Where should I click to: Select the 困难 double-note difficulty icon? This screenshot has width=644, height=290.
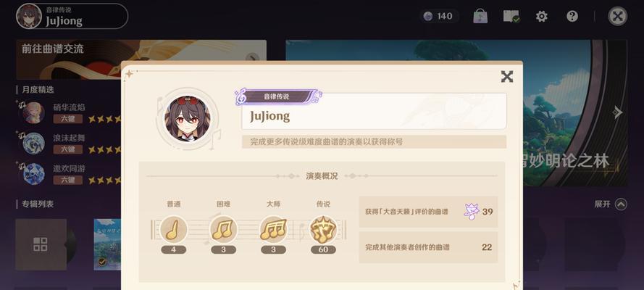tap(223, 229)
